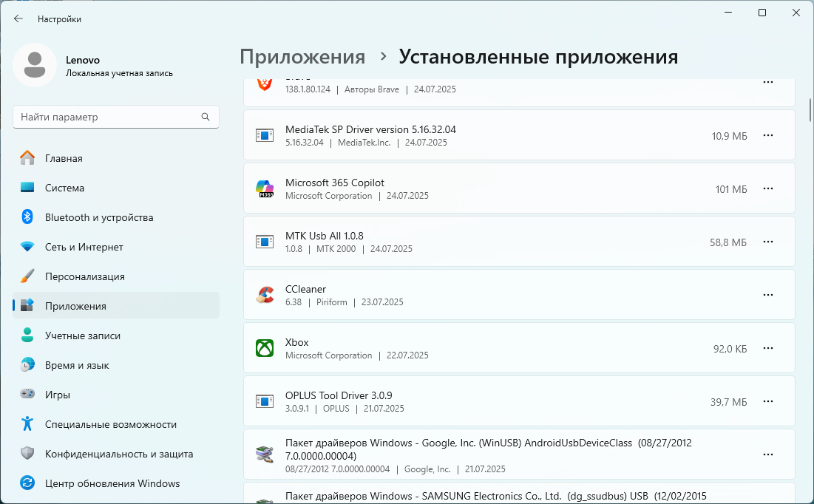
Task: Go back with the arrow icon
Action: click(x=18, y=18)
